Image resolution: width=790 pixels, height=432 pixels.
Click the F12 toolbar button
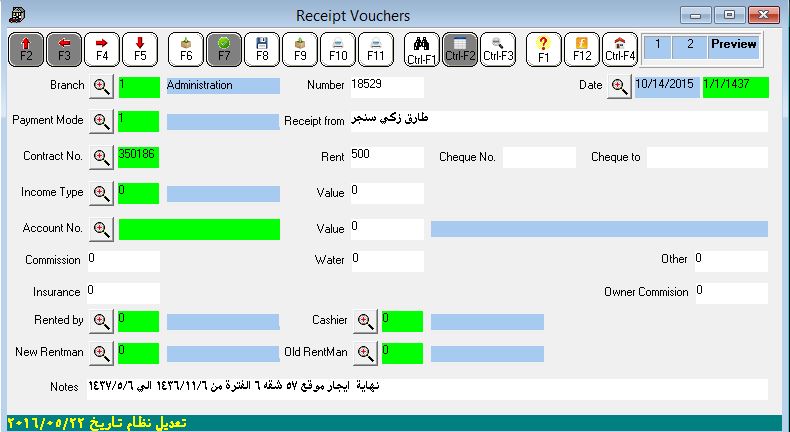582,48
